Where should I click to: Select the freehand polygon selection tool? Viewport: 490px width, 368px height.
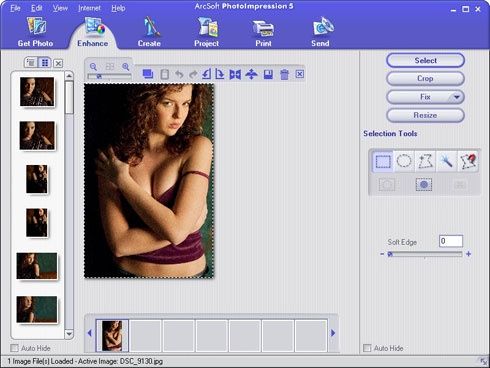[x=426, y=161]
